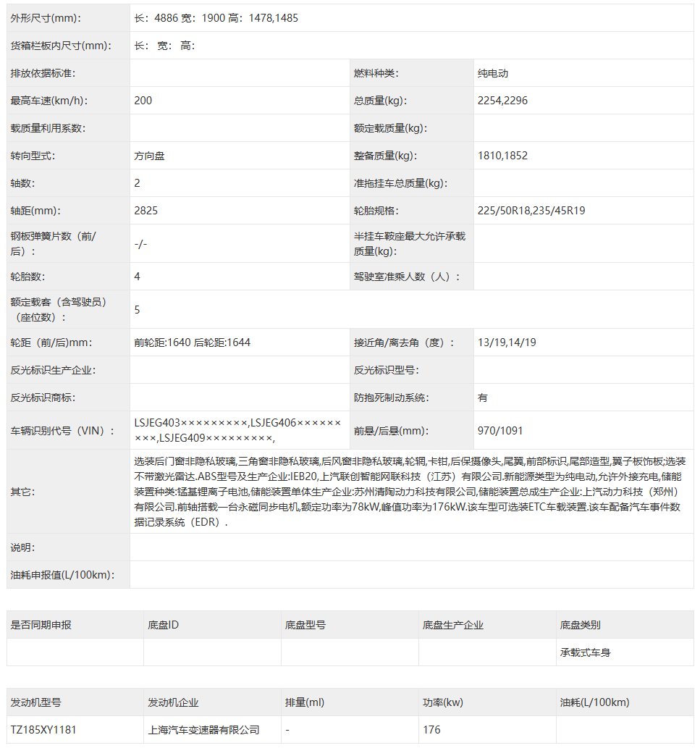The image size is (700, 748).
Task: Select total mass value 2254,2296
Action: (502, 101)
